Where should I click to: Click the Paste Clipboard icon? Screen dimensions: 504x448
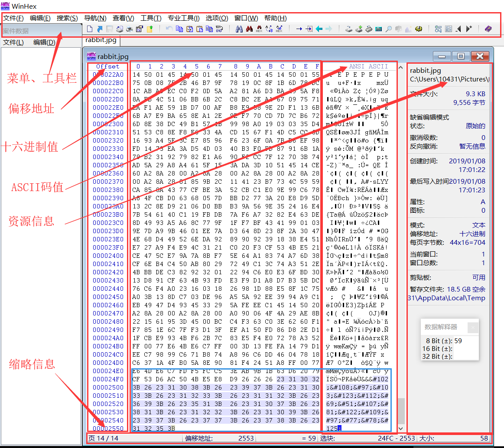point(200,29)
